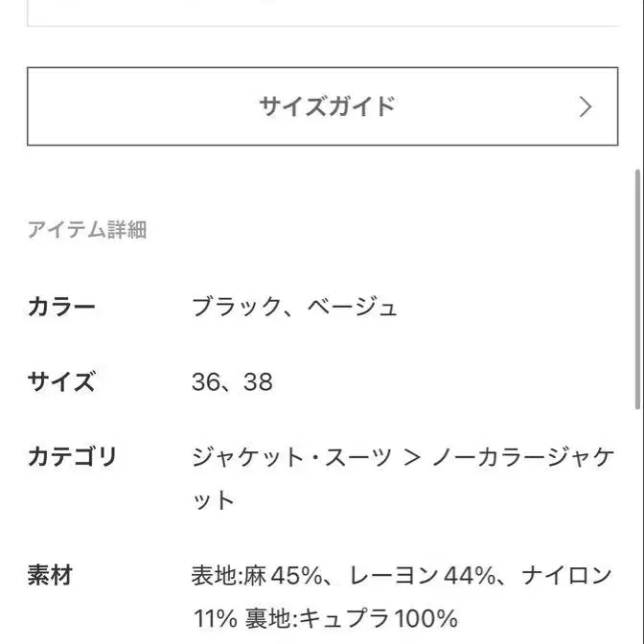Open the ジャケット・スーツ category link
This screenshot has width=644, height=644.
tap(291, 457)
